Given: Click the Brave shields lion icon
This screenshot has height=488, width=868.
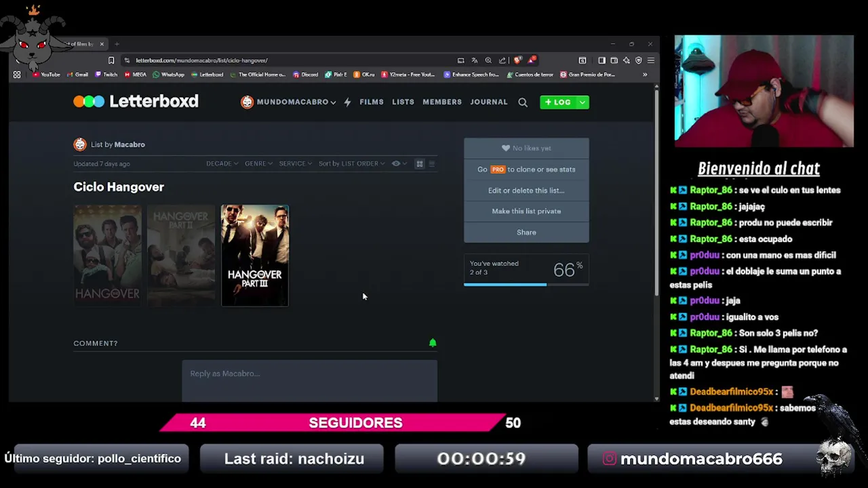Looking at the screenshot, I should 518,60.
